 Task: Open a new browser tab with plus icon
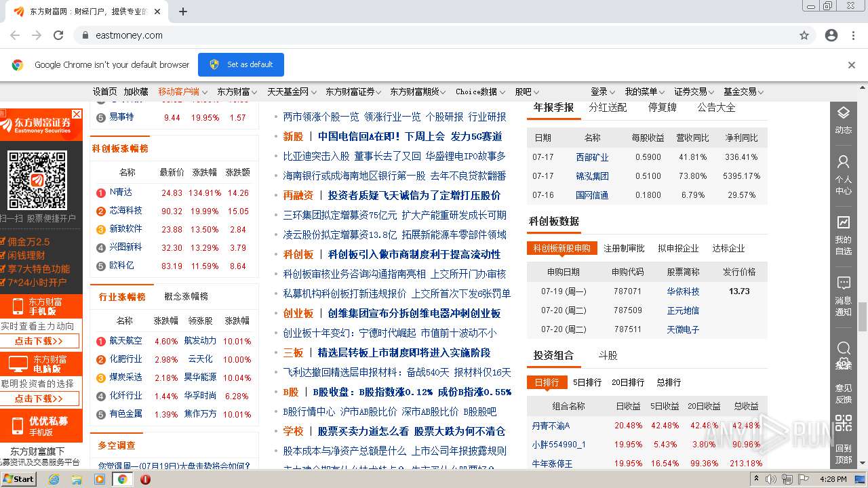click(183, 12)
